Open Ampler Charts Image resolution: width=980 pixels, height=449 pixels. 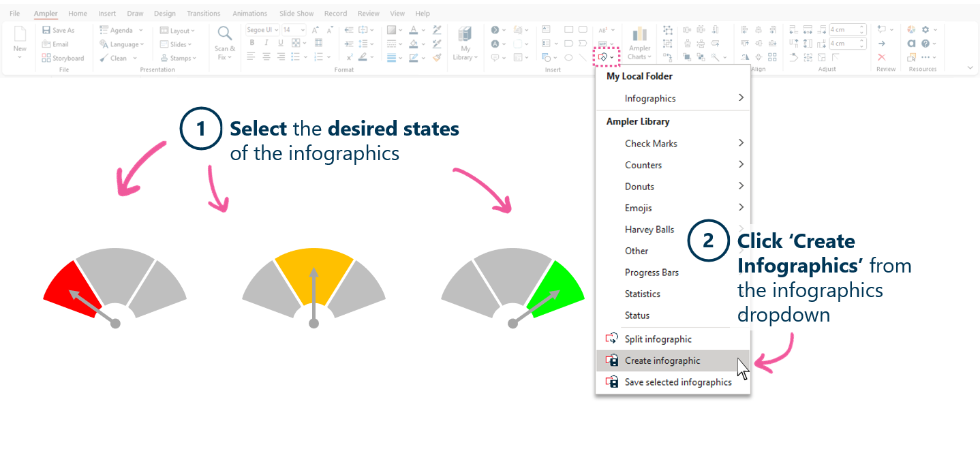pos(639,43)
